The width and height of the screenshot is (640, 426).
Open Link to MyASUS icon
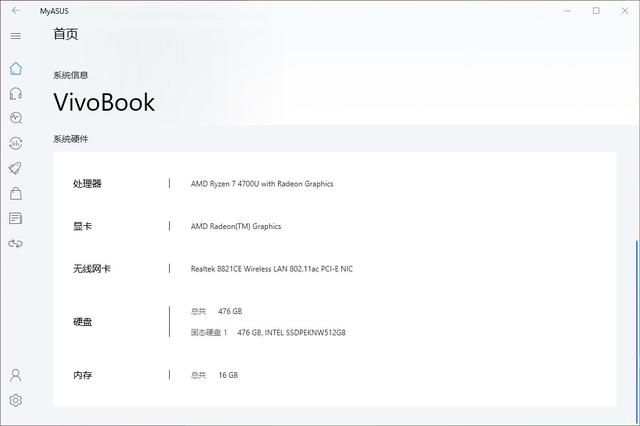16,244
